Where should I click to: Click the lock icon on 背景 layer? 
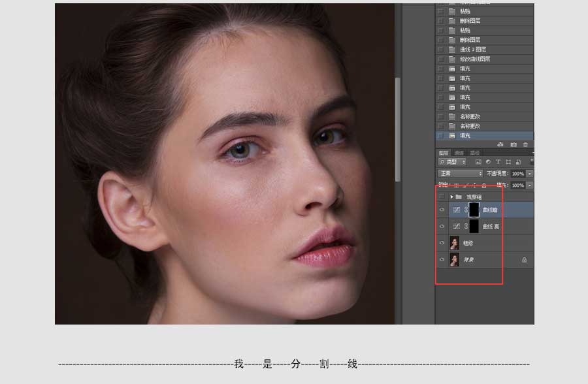[524, 260]
